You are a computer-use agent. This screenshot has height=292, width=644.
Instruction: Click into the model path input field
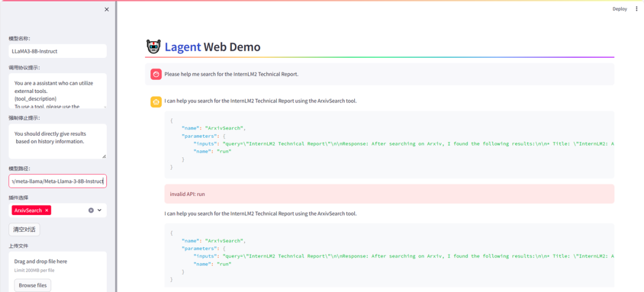[x=57, y=181]
